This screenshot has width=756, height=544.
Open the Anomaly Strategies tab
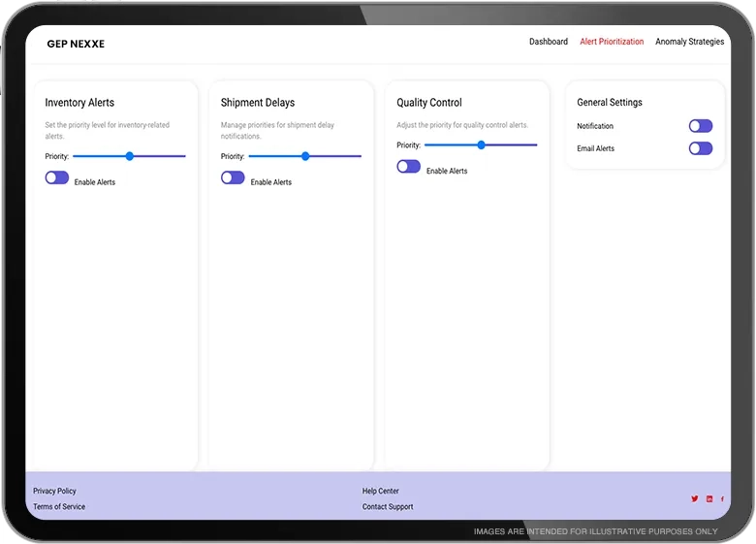(689, 42)
